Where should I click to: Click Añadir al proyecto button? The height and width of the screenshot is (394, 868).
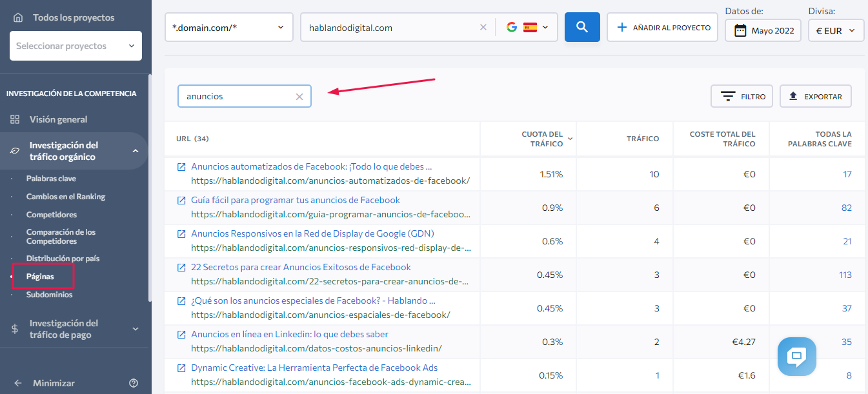click(663, 27)
